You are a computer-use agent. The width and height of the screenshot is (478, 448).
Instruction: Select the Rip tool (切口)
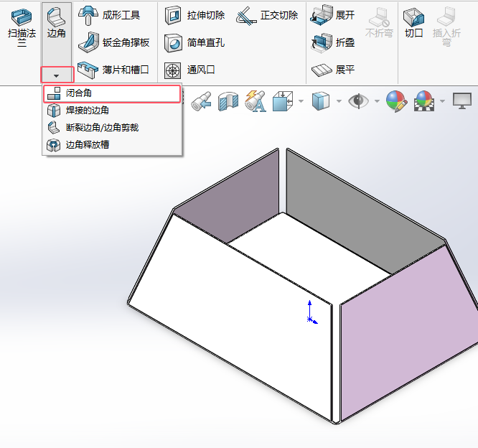(413, 22)
